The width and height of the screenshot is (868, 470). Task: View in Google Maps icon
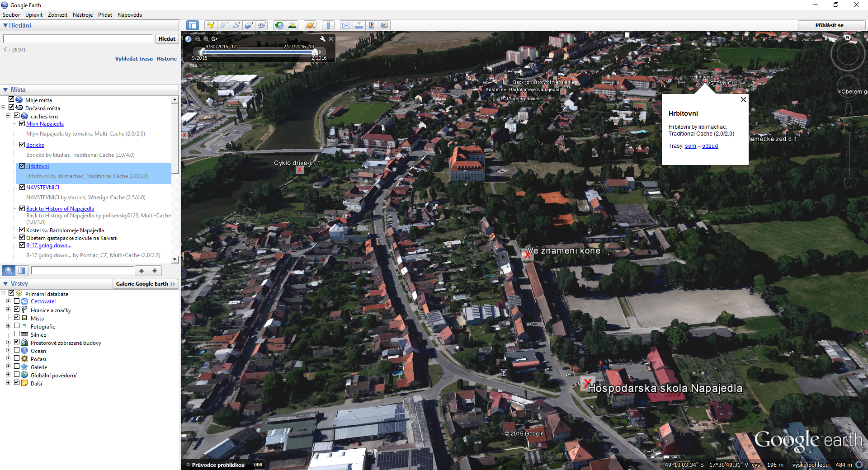tap(384, 25)
